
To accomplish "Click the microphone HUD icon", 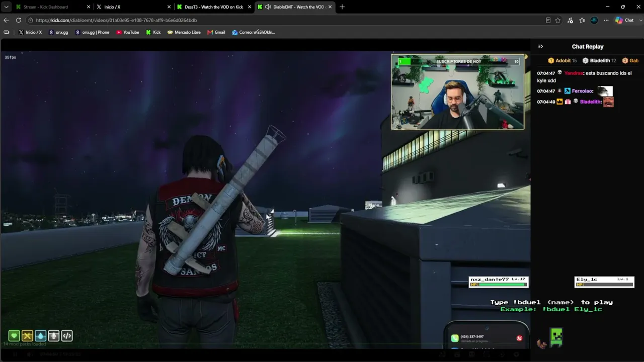I will pyautogui.click(x=54, y=335).
